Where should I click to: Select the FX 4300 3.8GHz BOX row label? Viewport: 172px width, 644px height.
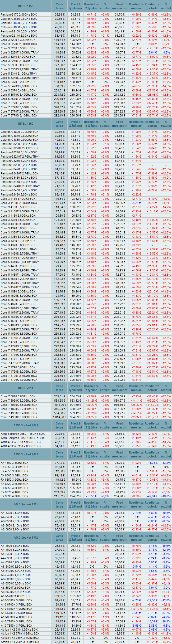pos(15,463)
